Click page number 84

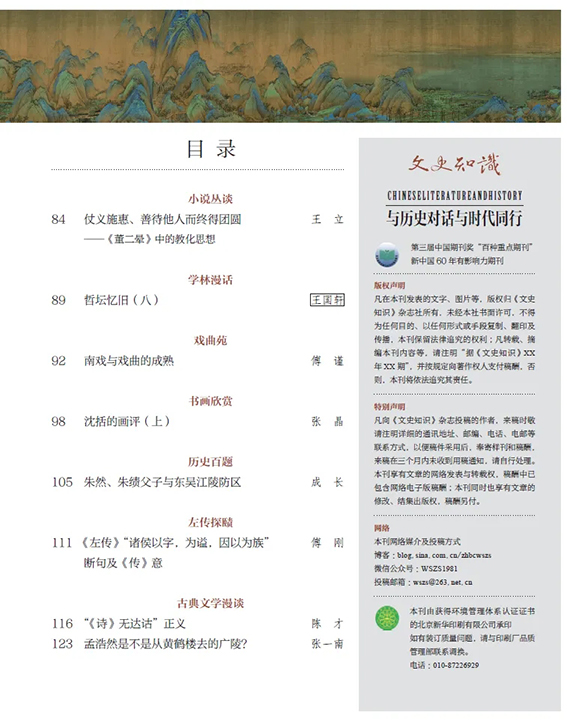(x=58, y=219)
